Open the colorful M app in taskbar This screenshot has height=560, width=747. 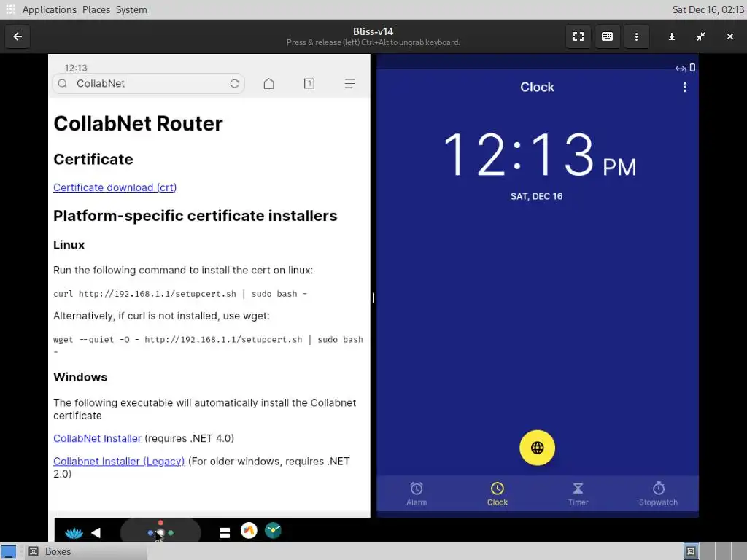249,531
